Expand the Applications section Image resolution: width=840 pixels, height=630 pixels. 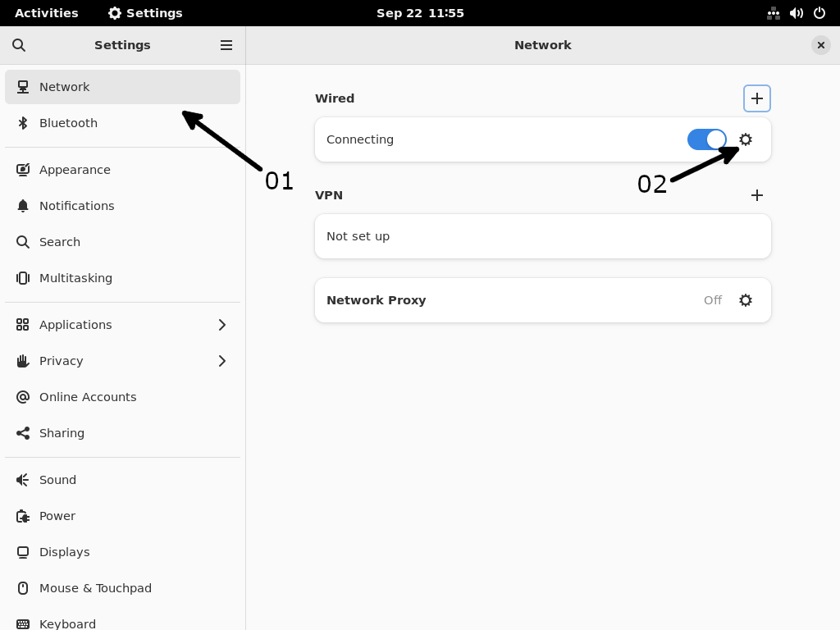point(221,324)
